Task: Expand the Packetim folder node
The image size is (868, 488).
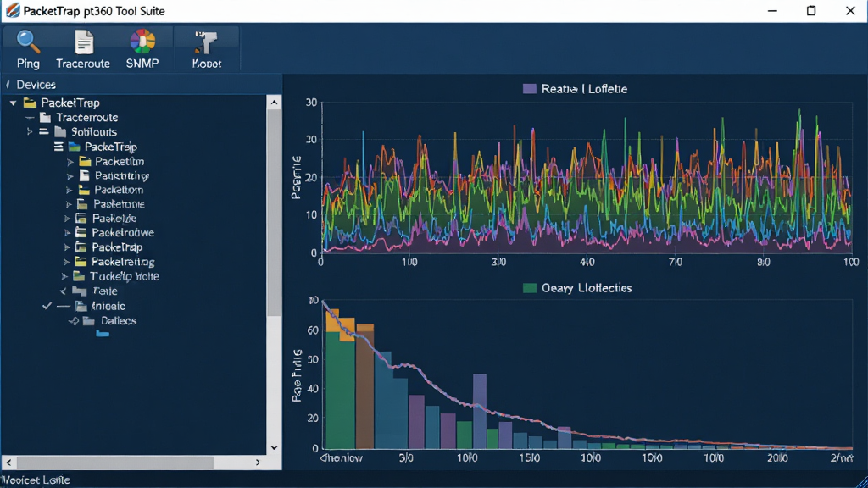Action: click(70, 162)
